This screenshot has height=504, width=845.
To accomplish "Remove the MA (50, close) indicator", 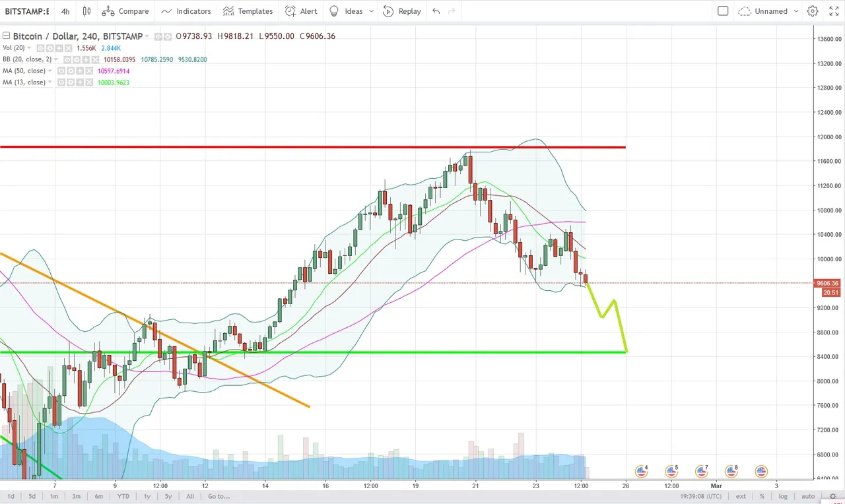I will tap(89, 71).
